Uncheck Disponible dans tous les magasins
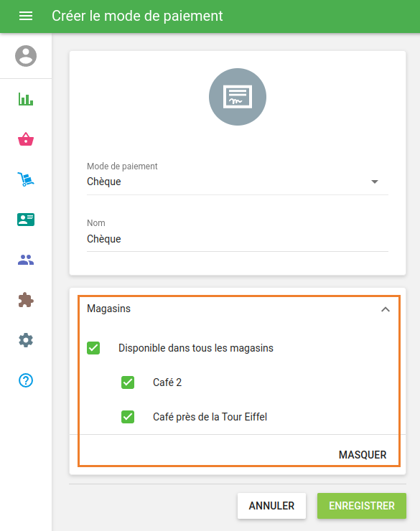420x531 pixels. (x=93, y=348)
